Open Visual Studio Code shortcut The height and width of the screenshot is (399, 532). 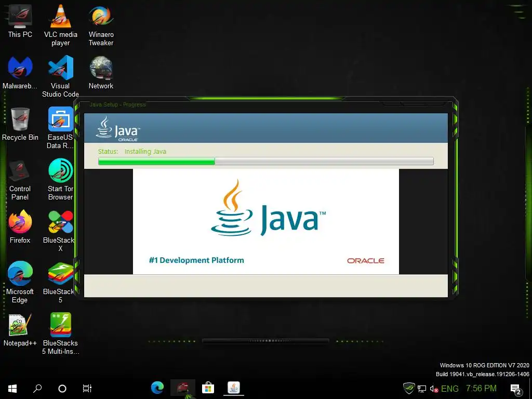pos(60,77)
